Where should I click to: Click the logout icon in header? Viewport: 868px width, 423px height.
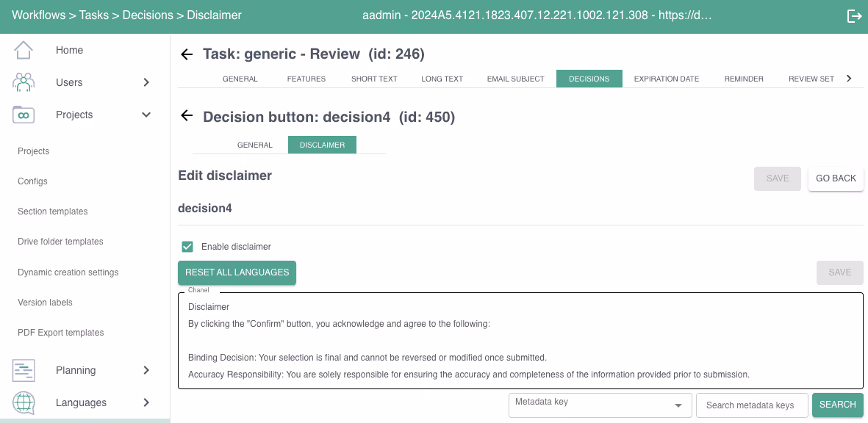click(854, 16)
